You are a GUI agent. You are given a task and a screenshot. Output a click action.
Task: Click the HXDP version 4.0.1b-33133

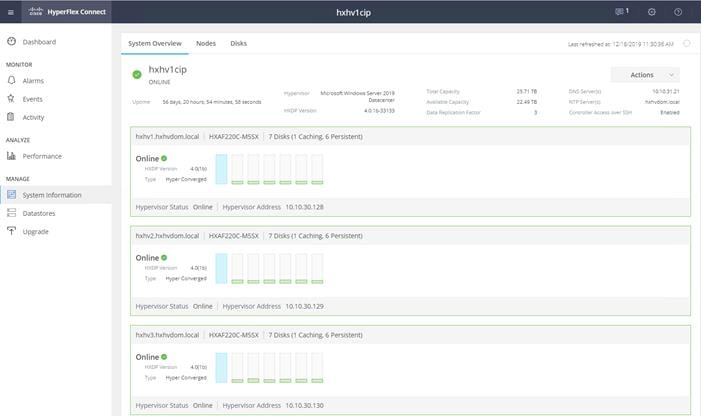point(379,110)
